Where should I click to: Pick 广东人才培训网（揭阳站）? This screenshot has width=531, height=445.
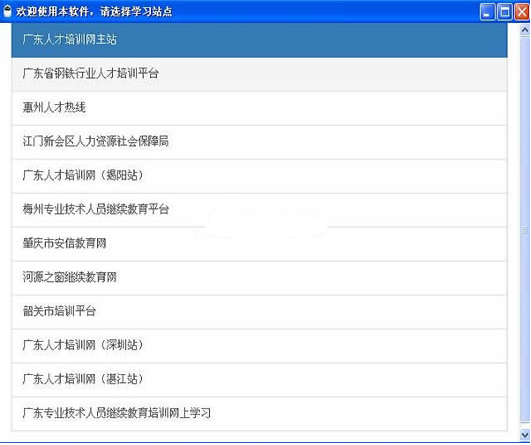[259, 176]
